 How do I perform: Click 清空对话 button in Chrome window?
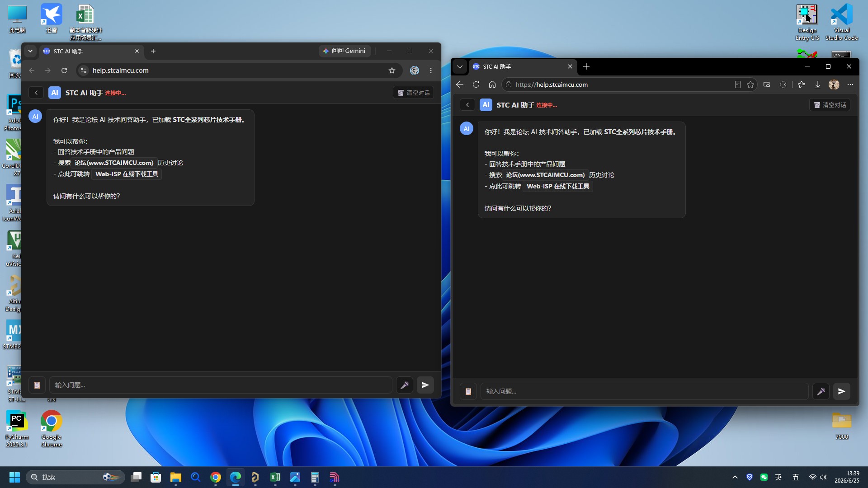414,93
